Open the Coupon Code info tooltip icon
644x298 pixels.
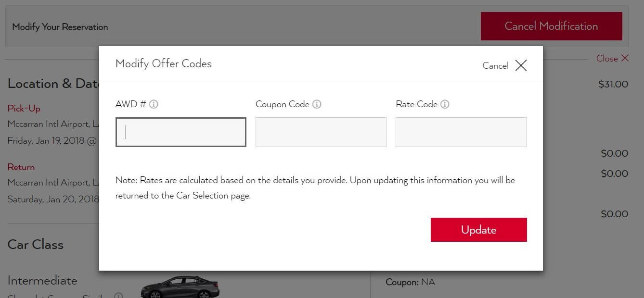(317, 104)
